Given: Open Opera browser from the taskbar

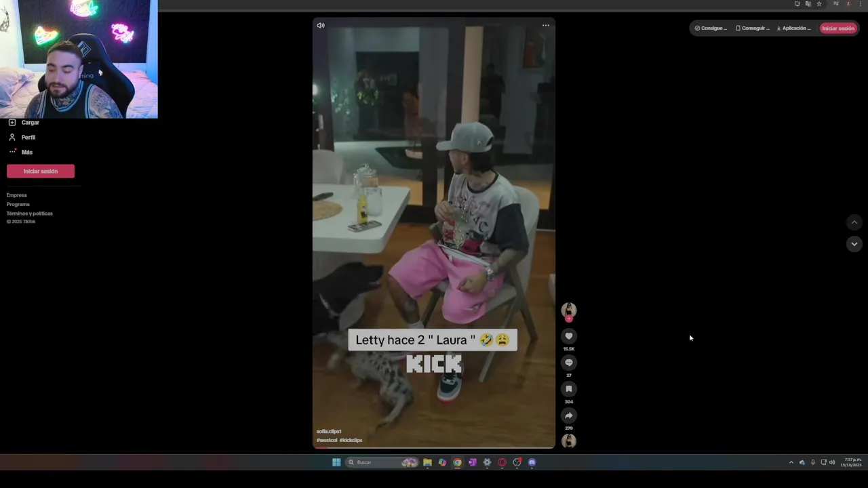Looking at the screenshot, I should [x=502, y=462].
